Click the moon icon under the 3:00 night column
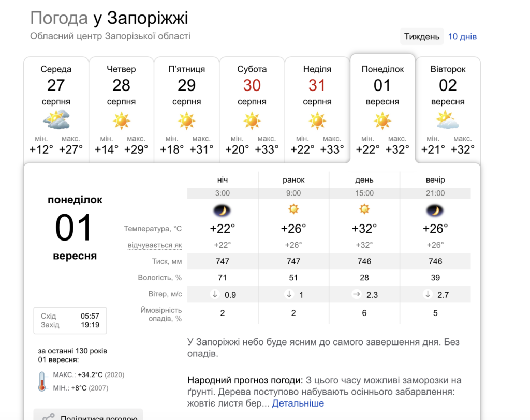This screenshot has height=420, width=530. 223,210
